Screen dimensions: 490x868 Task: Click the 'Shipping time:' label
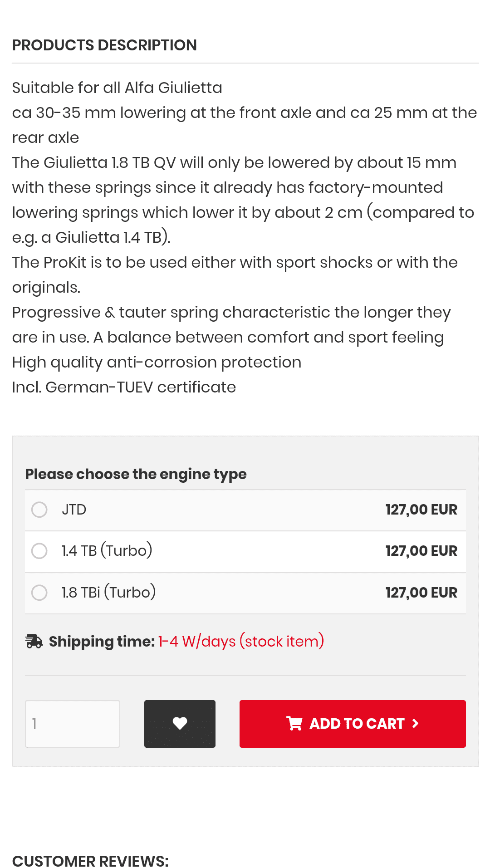pyautogui.click(x=102, y=642)
